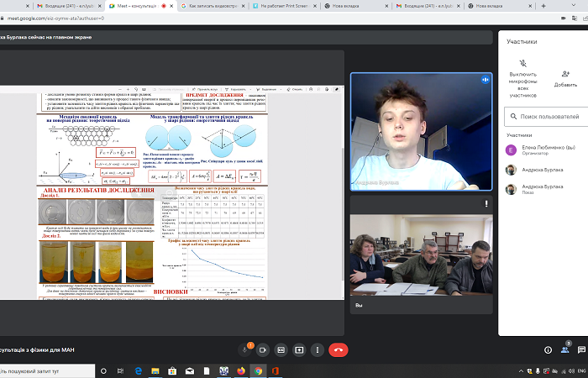Toggle the microphone button in Meet controls

(245, 349)
